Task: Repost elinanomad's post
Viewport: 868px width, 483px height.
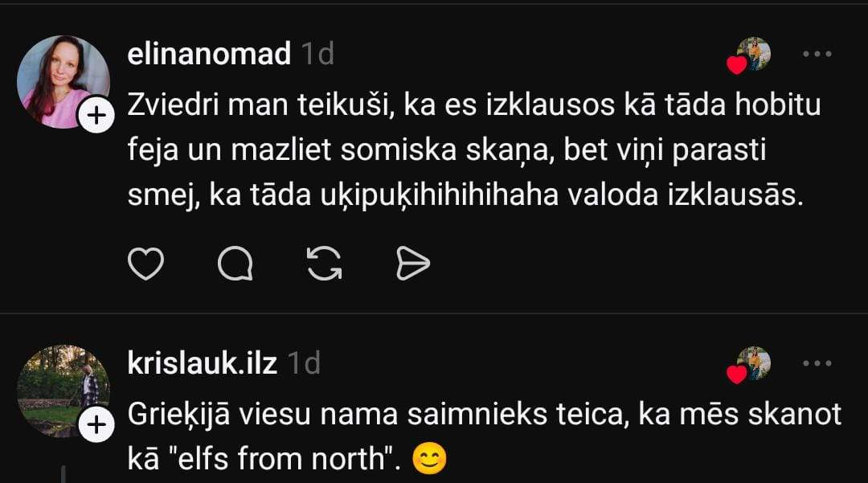Action: [x=325, y=264]
